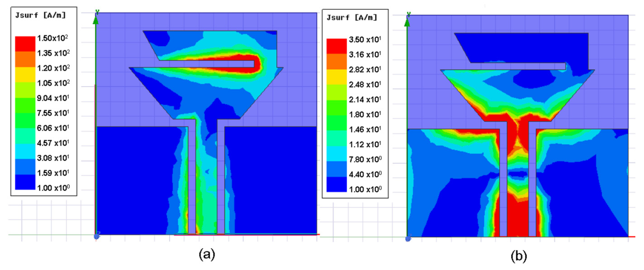The height and width of the screenshot is (270, 644).
Task: Click the green Y-axis arrow in plot (b)
Action: (407, 22)
